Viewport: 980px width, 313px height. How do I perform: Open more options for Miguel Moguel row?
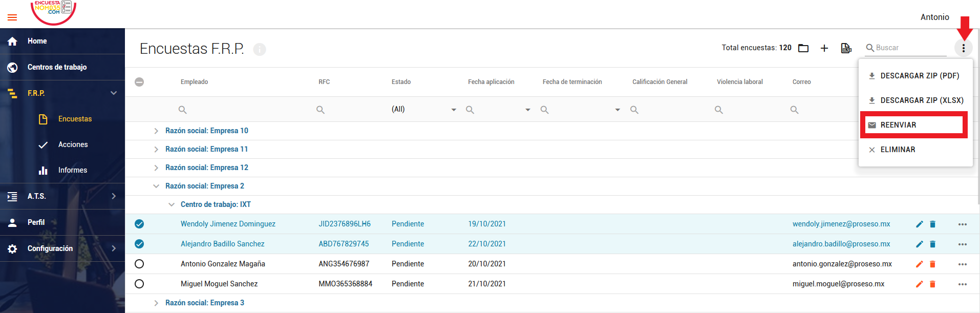click(963, 284)
